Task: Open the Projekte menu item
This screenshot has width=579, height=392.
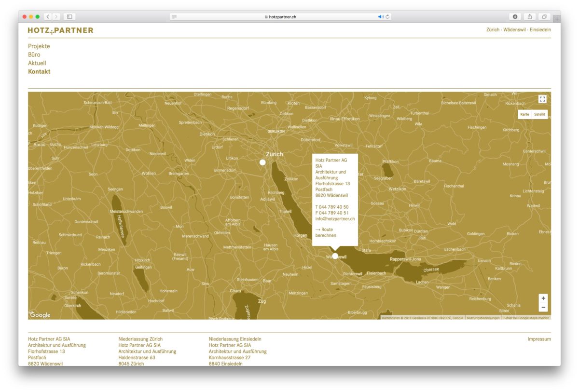Action: (x=39, y=46)
